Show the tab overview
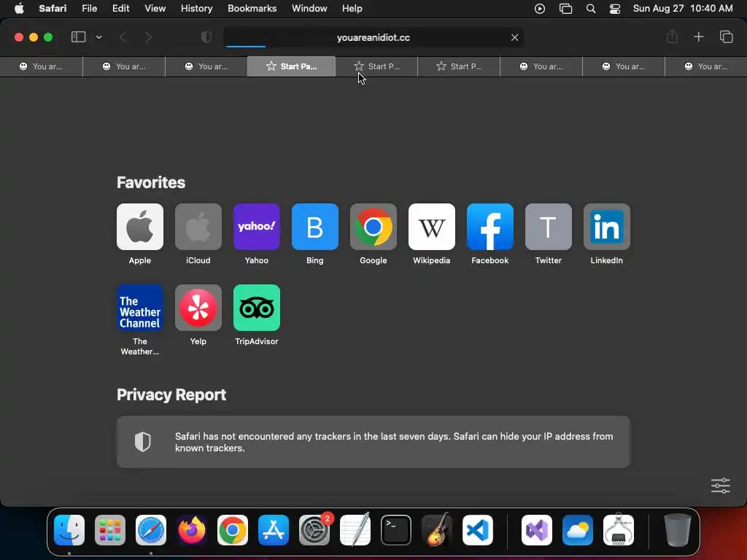Image resolution: width=747 pixels, height=560 pixels. [x=726, y=36]
